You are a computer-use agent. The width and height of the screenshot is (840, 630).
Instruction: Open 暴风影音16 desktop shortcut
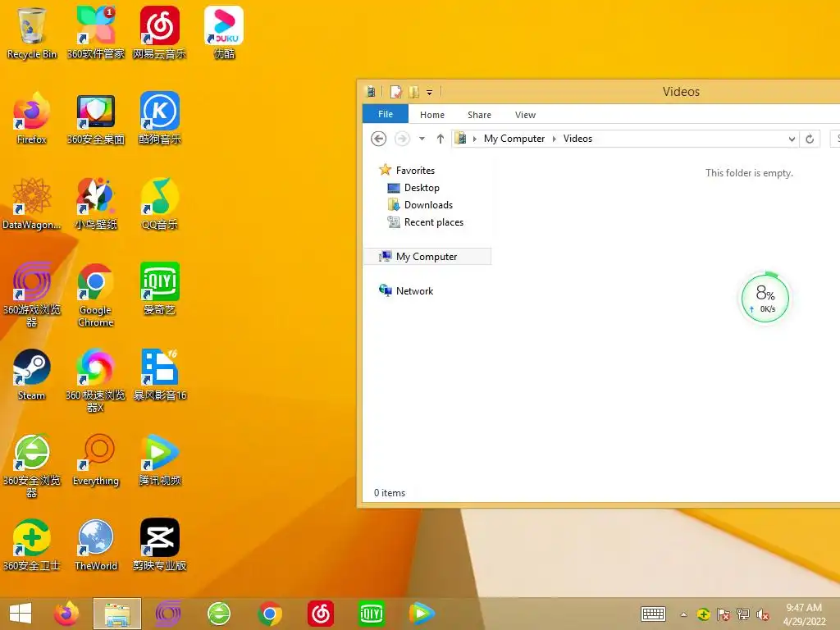pos(160,374)
